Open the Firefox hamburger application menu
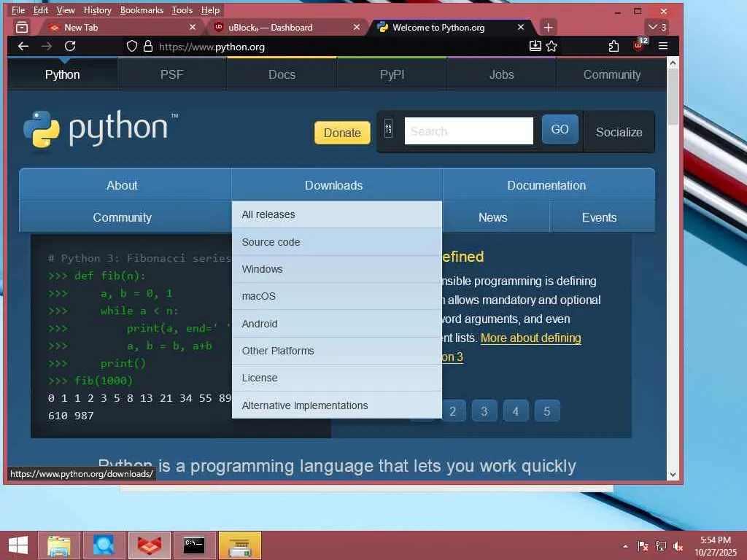This screenshot has width=747, height=560. pyautogui.click(x=662, y=46)
